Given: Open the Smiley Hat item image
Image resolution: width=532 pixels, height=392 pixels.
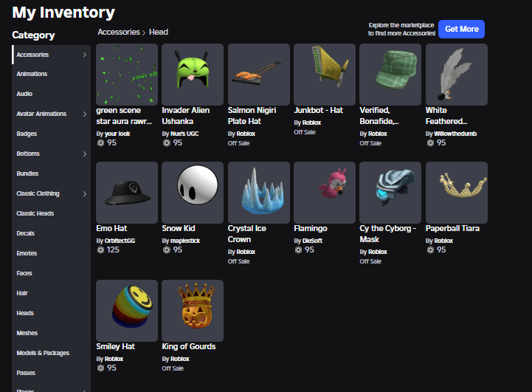Looking at the screenshot, I should (127, 311).
